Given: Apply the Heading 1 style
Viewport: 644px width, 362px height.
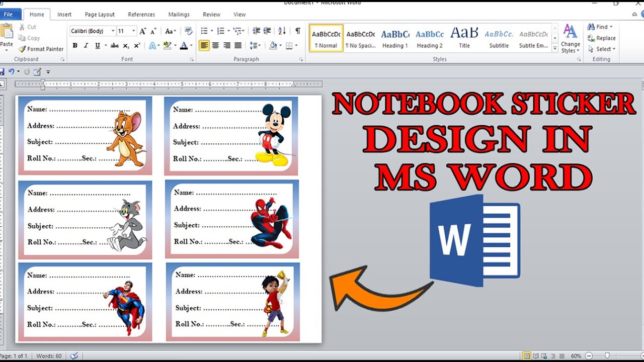Looking at the screenshot, I should point(395,38).
